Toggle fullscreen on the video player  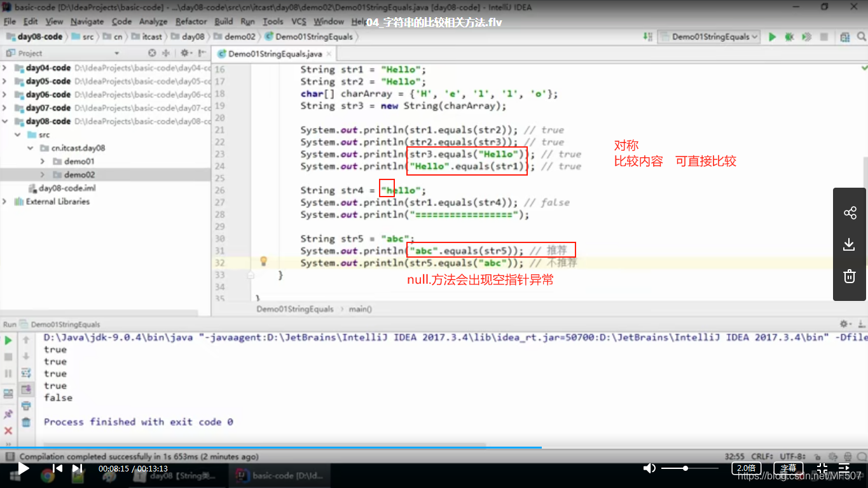822,470
